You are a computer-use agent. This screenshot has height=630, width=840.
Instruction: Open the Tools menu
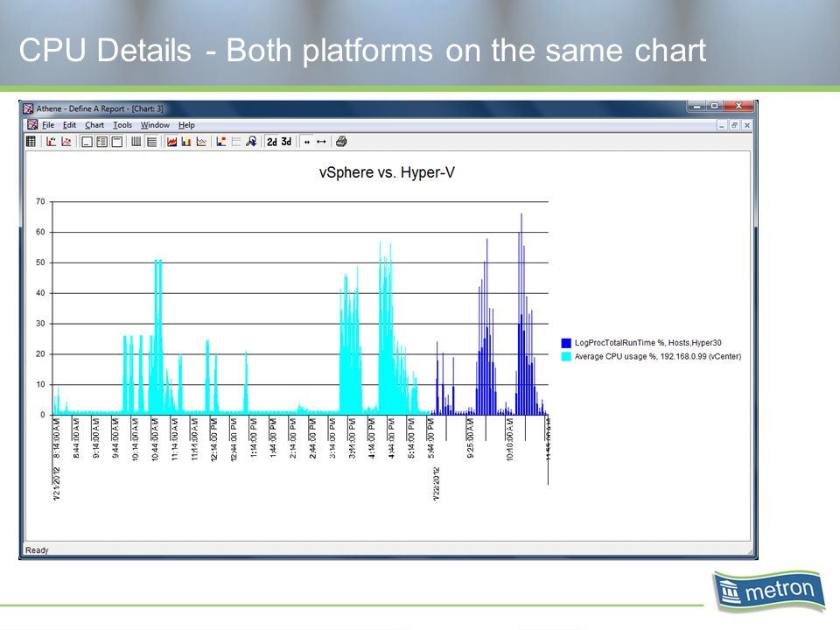point(122,125)
